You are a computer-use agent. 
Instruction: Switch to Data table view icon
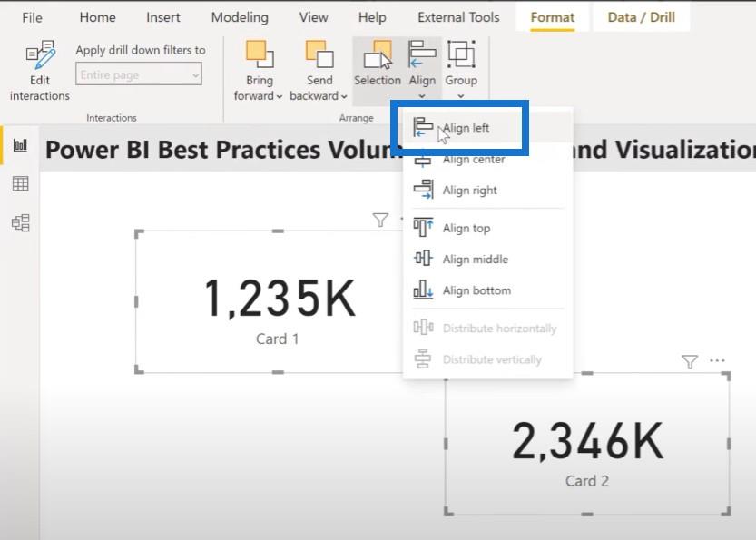point(20,183)
